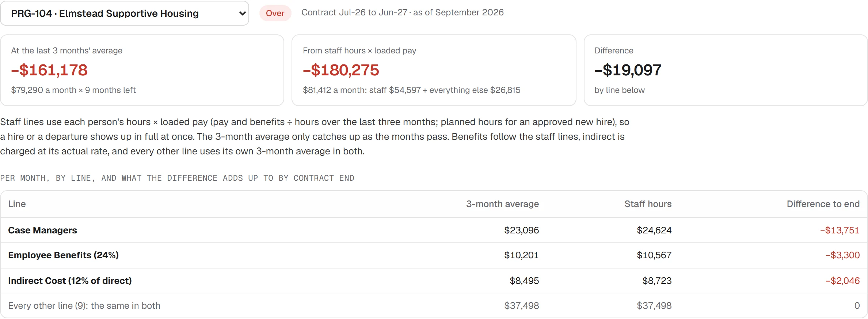Click the -$161,178 projected amount
Viewport: 868px width, 319px height.
[x=49, y=70]
